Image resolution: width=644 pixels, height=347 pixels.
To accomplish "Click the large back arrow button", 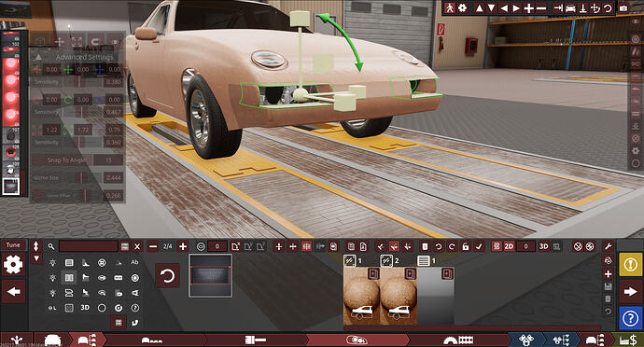I will tap(14, 292).
